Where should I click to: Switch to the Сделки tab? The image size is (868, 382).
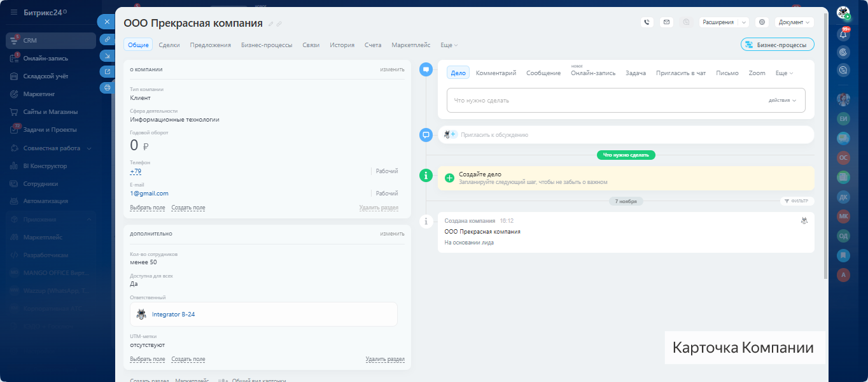[x=169, y=45]
